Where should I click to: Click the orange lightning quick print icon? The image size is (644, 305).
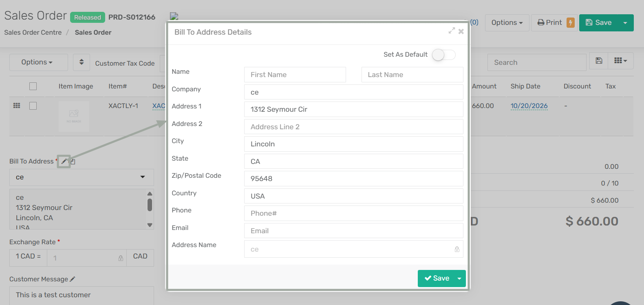tap(571, 23)
